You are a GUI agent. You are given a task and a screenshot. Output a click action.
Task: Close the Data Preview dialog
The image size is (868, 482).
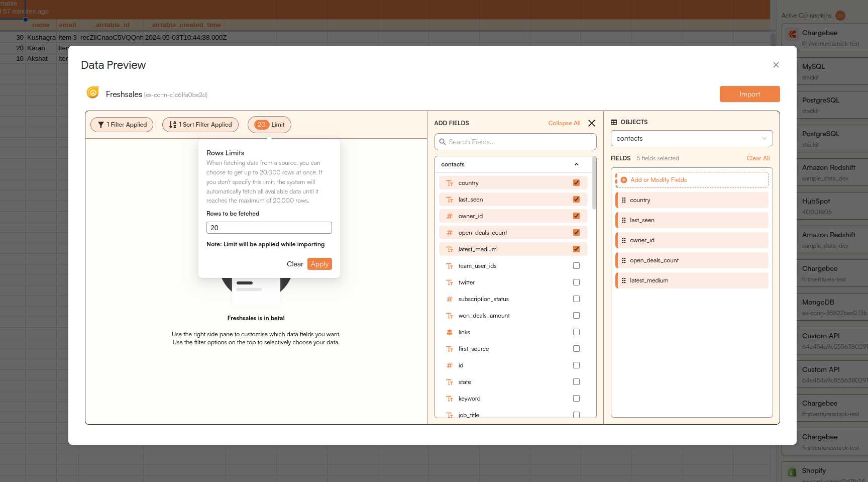pyautogui.click(x=776, y=65)
